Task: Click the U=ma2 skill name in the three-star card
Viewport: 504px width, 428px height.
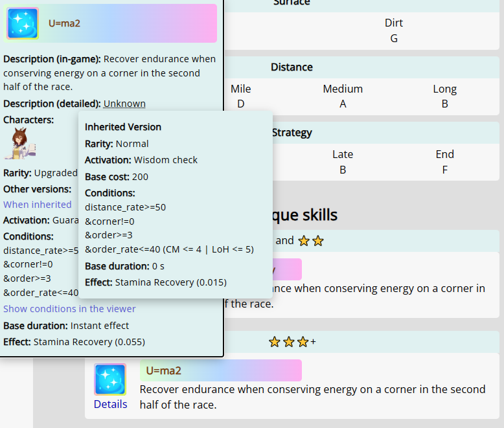Action: pyautogui.click(x=164, y=370)
